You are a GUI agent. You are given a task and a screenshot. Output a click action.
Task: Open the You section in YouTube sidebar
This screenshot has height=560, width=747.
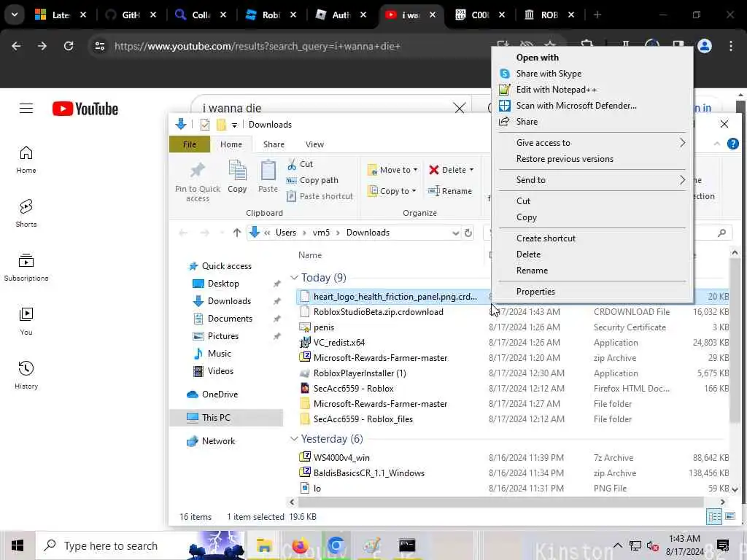[x=26, y=321]
